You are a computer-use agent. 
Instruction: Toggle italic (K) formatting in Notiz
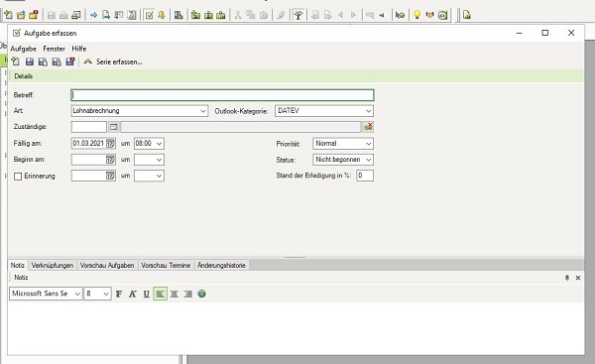[133, 294]
